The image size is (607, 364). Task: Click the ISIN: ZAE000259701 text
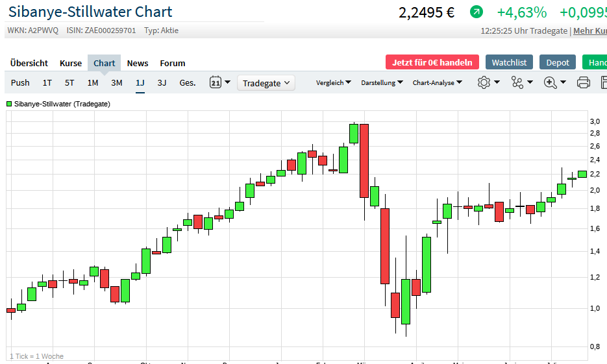point(101,30)
